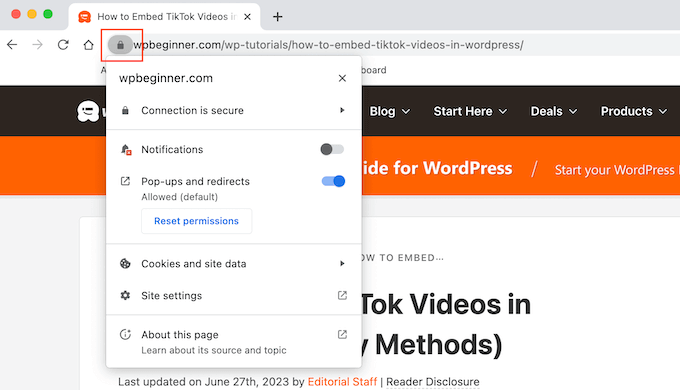Screen dimensions: 680x390
Task: Open About this page external icon
Action: [x=342, y=334]
